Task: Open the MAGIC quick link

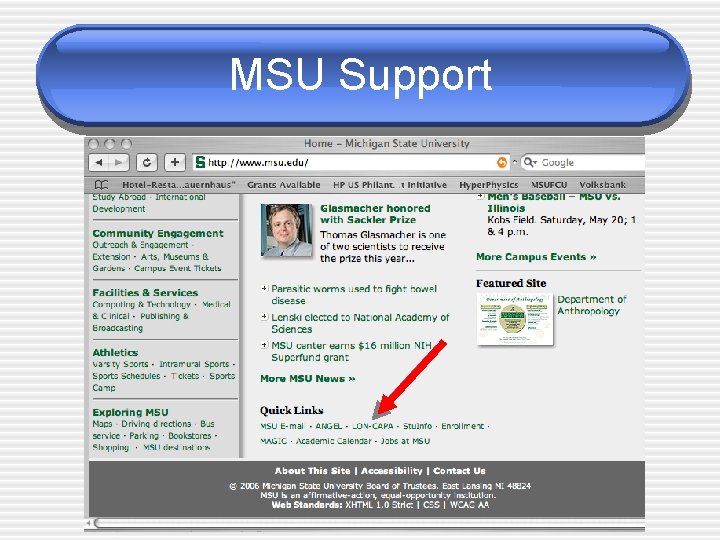Action: 274,441
